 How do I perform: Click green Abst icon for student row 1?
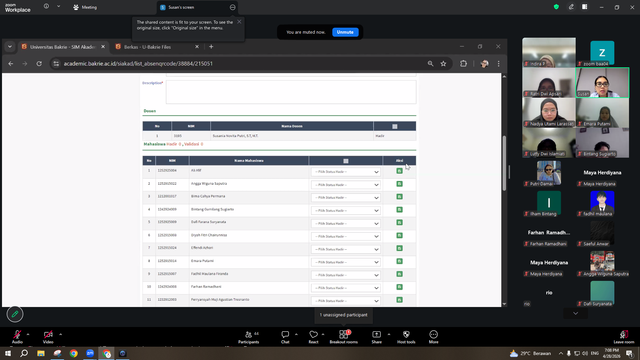(x=400, y=171)
